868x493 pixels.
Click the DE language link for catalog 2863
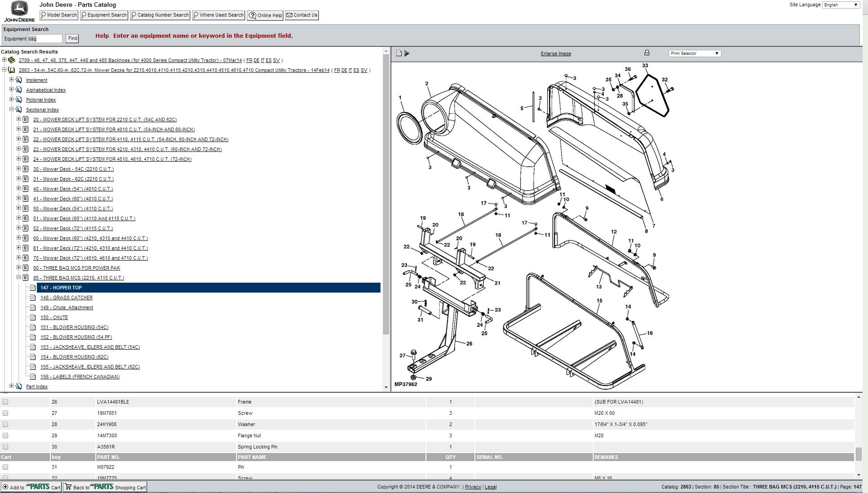pyautogui.click(x=344, y=70)
